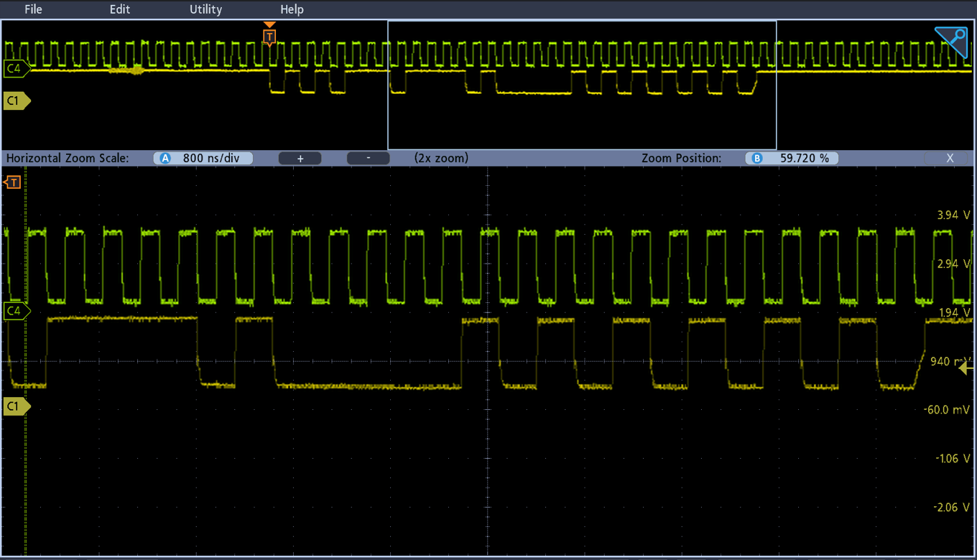Open the Help menu
Screen dimensions: 977x560
(292, 9)
